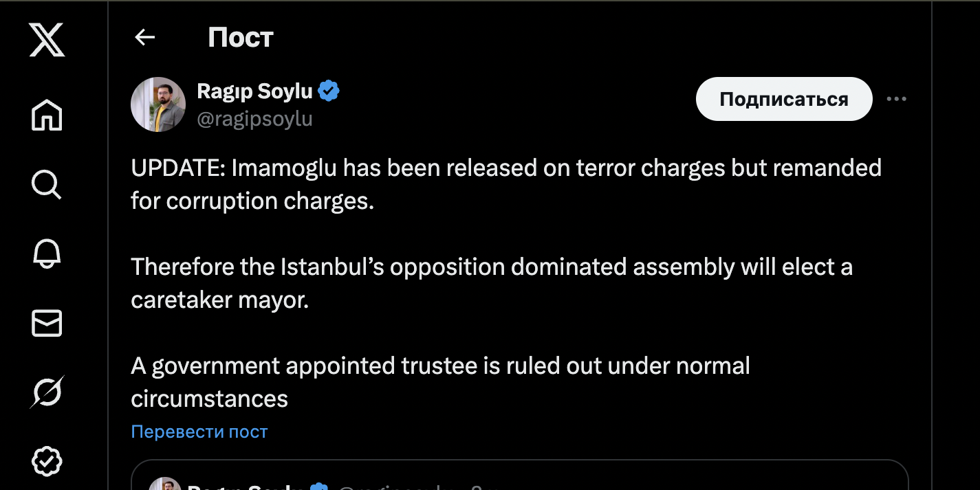Image resolution: width=980 pixels, height=490 pixels.
Task: Follow with the Подписаться button
Action: click(784, 99)
